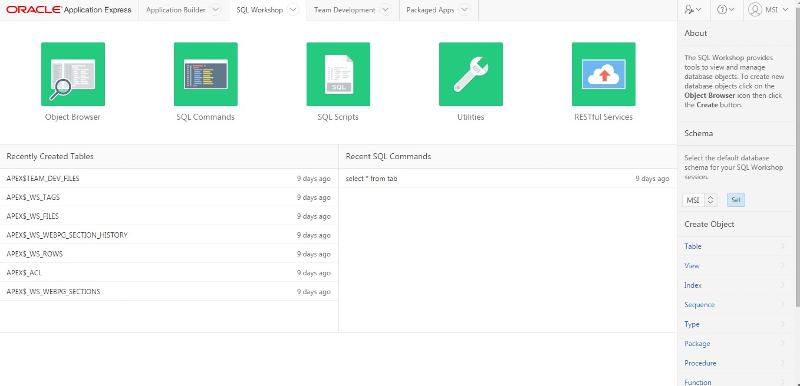
Task: Create a new View object link
Action: pos(692,266)
